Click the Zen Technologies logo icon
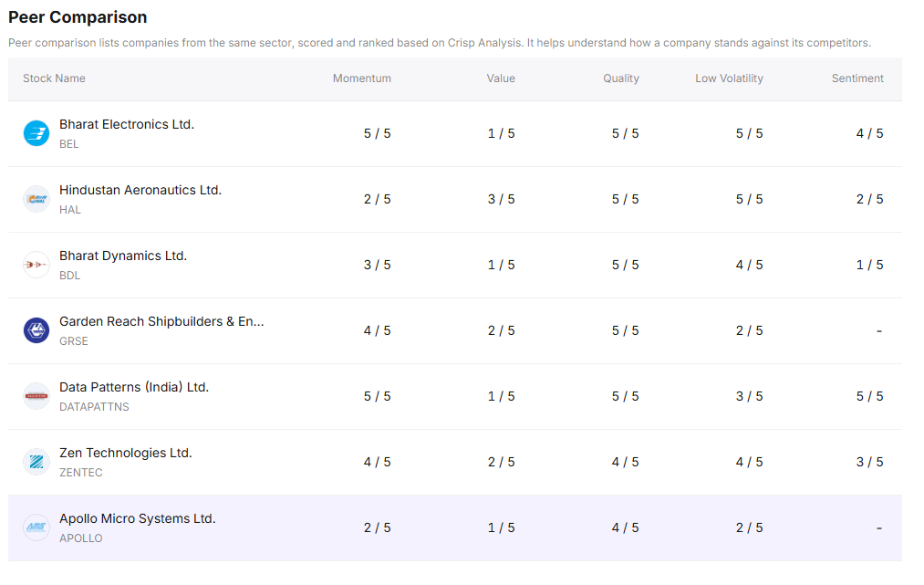 [36, 462]
